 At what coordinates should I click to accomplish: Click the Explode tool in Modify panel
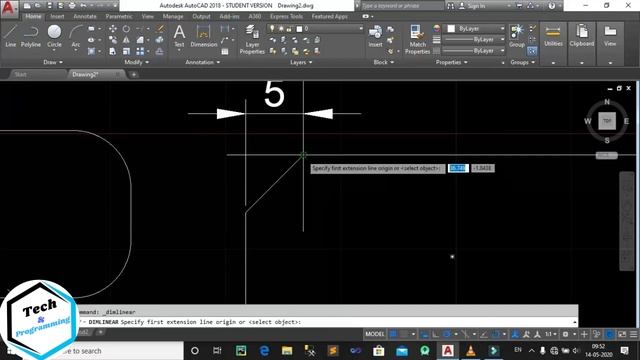click(x=160, y=40)
